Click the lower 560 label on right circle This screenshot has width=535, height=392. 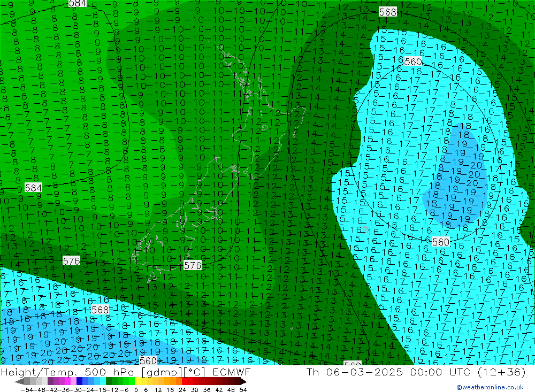coord(440,242)
